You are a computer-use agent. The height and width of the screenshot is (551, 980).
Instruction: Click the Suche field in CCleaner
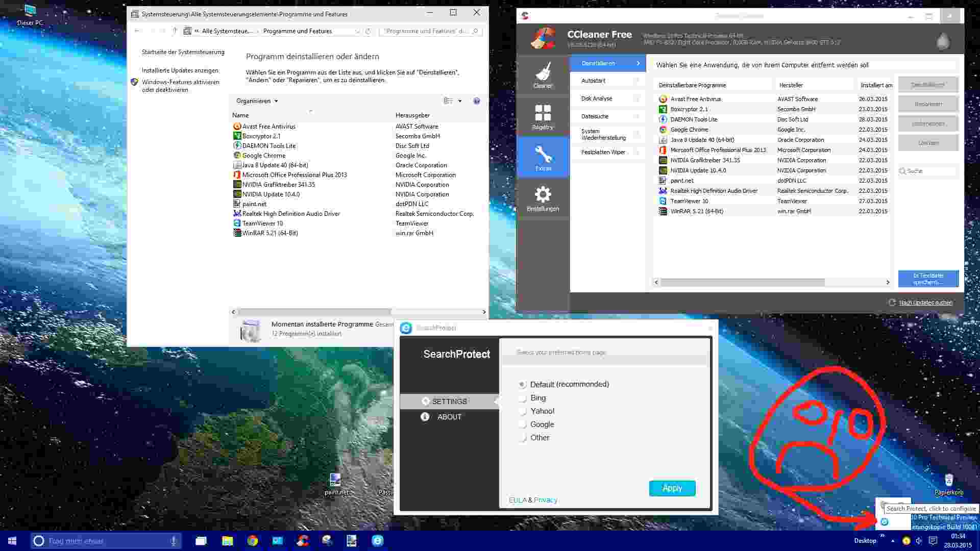(x=928, y=171)
